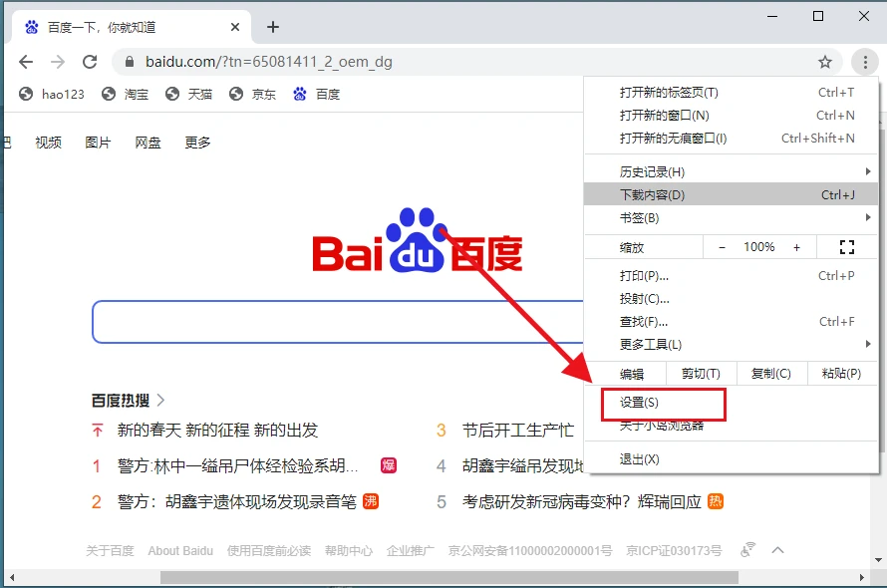The image size is (887, 588).
Task: Click the vertical scrollbar down arrow
Action: pos(878,560)
